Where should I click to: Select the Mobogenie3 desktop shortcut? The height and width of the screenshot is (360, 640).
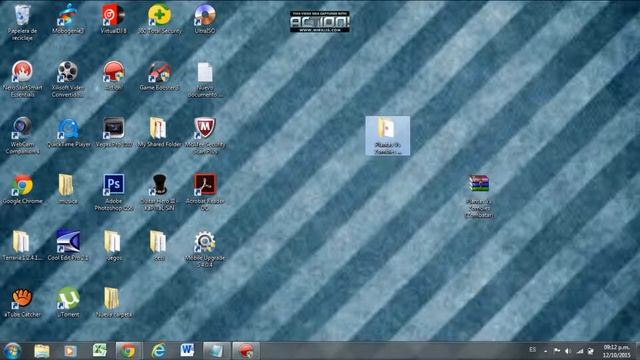[x=68, y=19]
